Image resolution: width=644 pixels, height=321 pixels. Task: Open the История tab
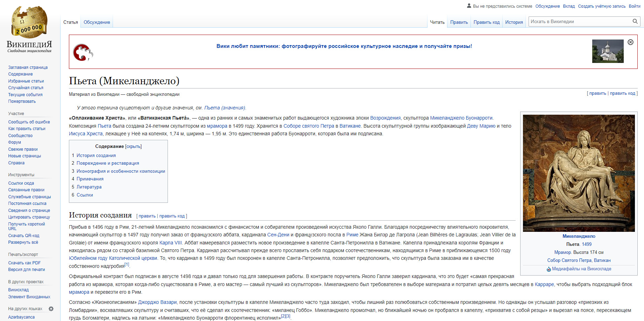point(514,22)
